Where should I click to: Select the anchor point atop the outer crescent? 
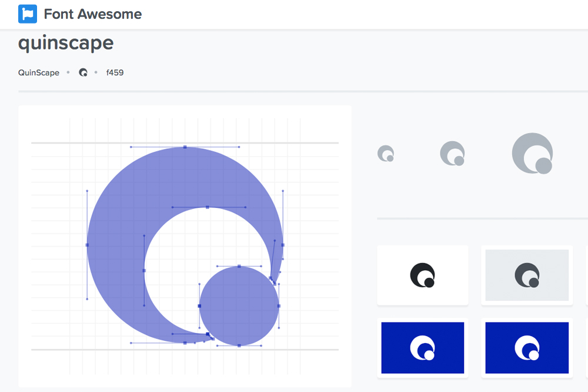[185, 147]
